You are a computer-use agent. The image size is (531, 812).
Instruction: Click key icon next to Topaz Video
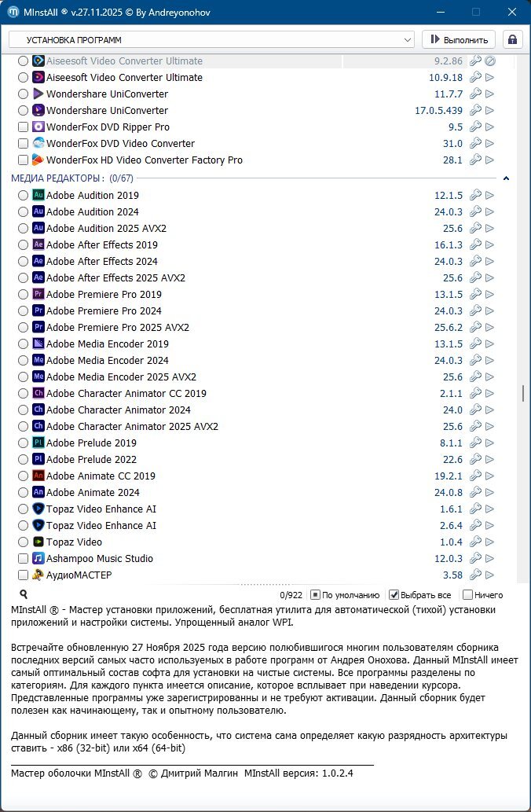click(475, 542)
